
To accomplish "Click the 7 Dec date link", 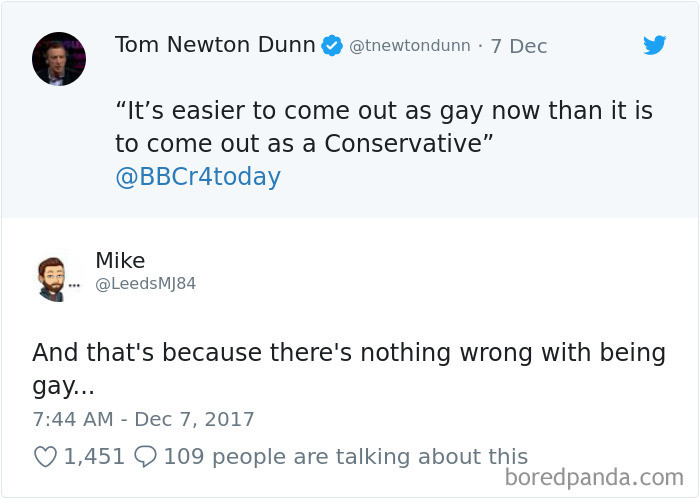I will pyautogui.click(x=516, y=46).
